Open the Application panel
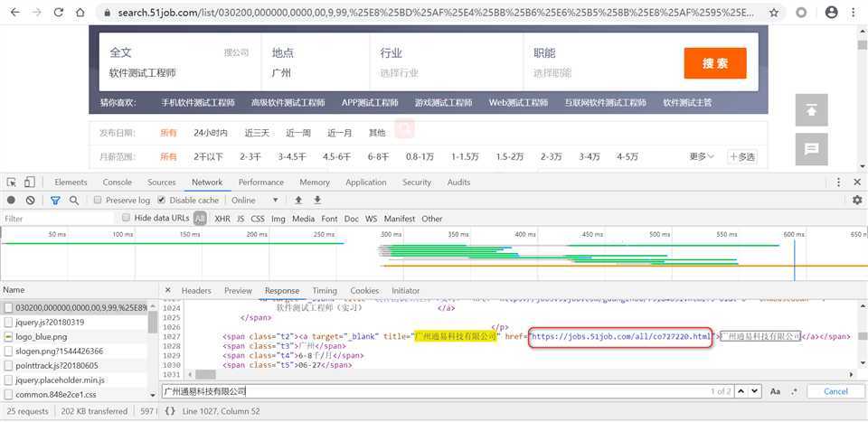The width and height of the screenshot is (868, 422). (x=366, y=182)
